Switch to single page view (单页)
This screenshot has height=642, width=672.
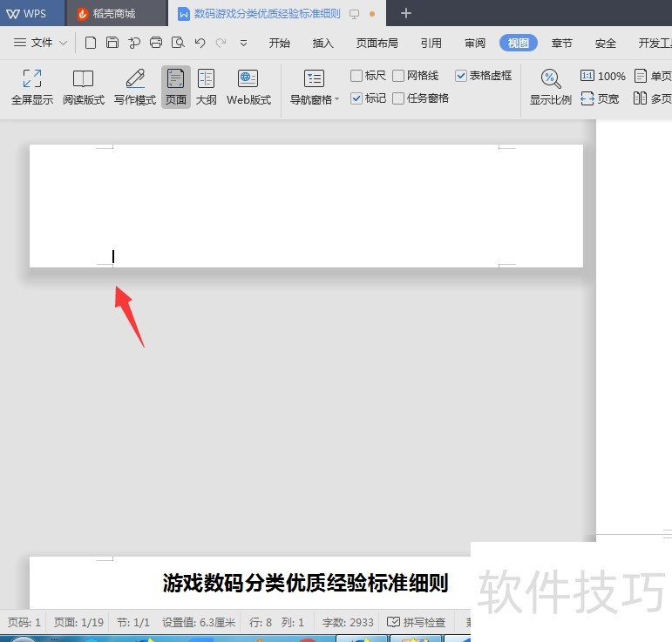click(x=653, y=77)
